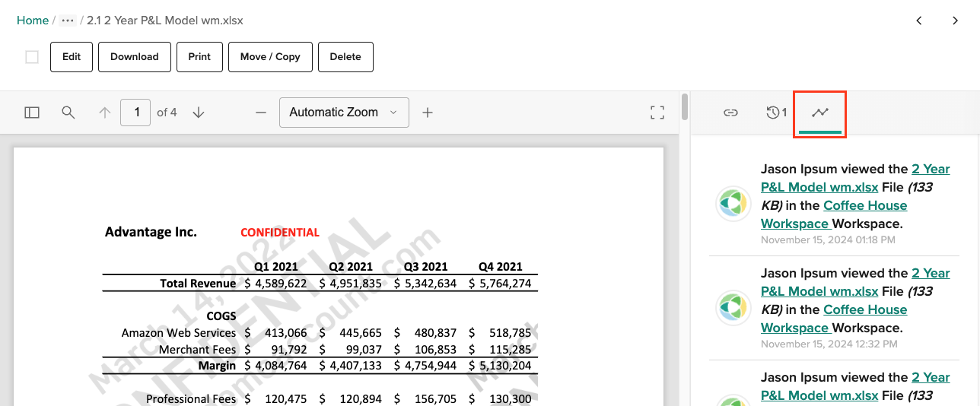This screenshot has width=980, height=406.
Task: Open the Automatic Zoom dropdown
Action: point(344,113)
